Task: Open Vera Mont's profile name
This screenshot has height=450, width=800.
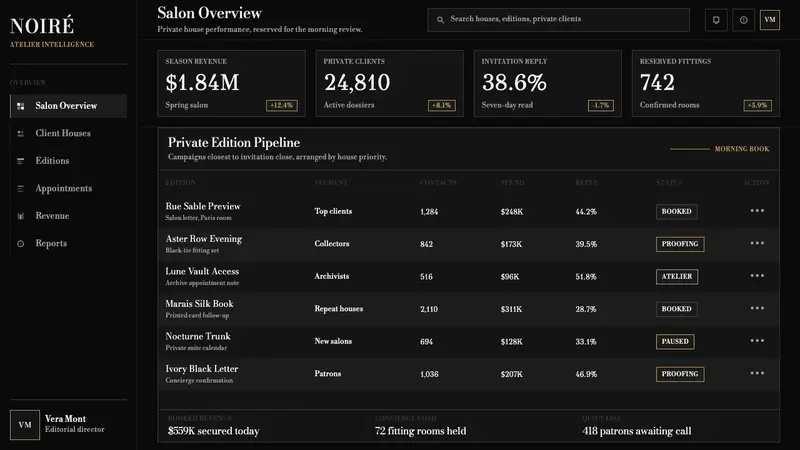Action: (x=65, y=419)
